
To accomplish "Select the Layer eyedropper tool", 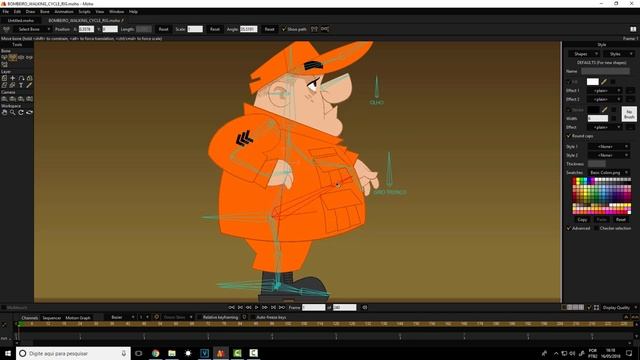I will (29, 85).
